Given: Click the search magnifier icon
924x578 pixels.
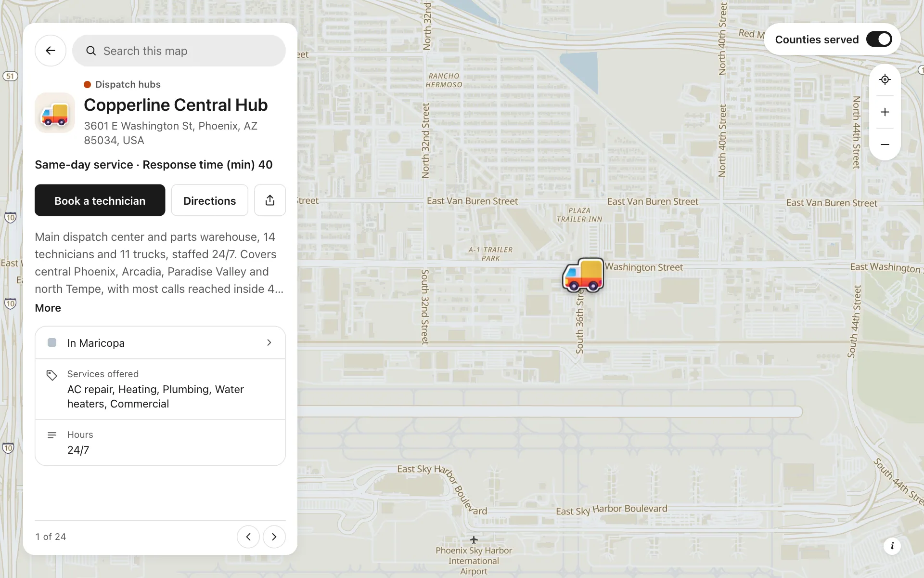Looking at the screenshot, I should tap(91, 51).
